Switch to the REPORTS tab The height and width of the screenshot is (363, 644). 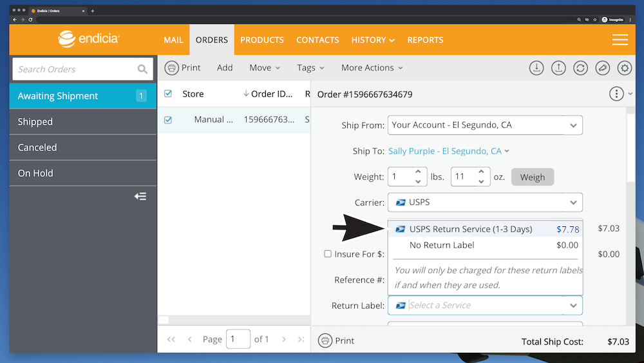point(425,40)
